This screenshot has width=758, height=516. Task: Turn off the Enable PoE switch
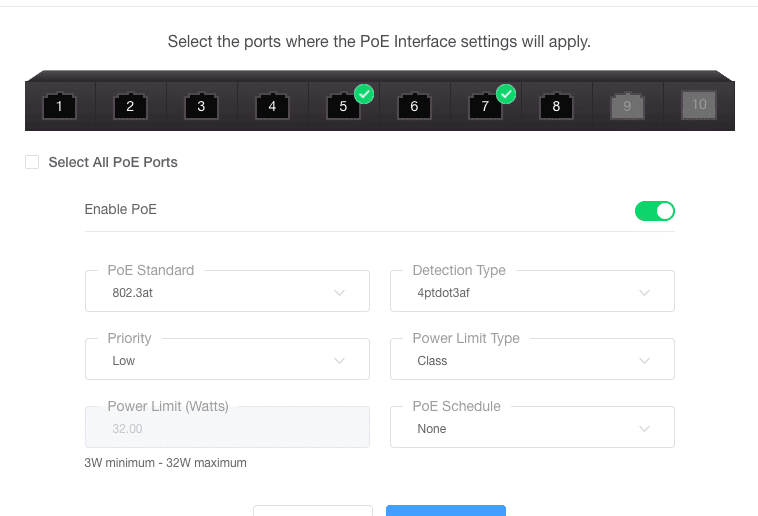655,211
